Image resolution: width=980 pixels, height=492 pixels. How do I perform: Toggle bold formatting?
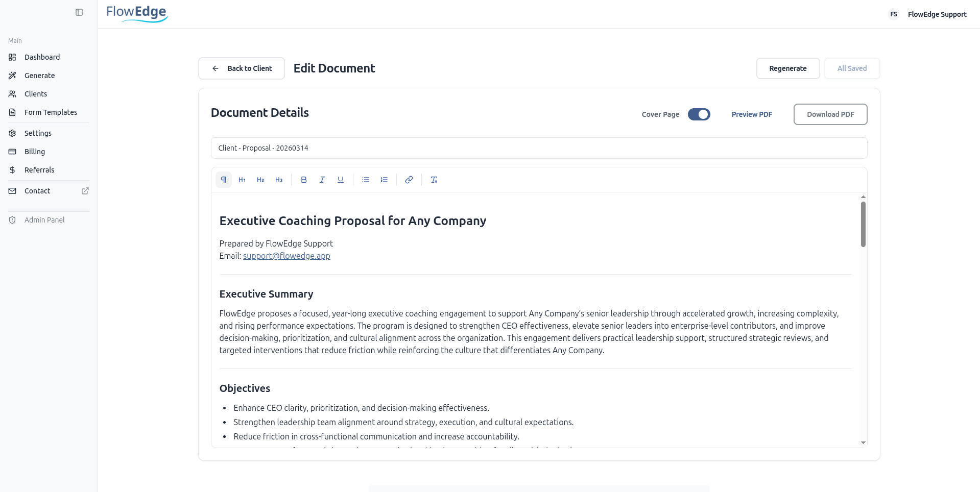coord(304,180)
